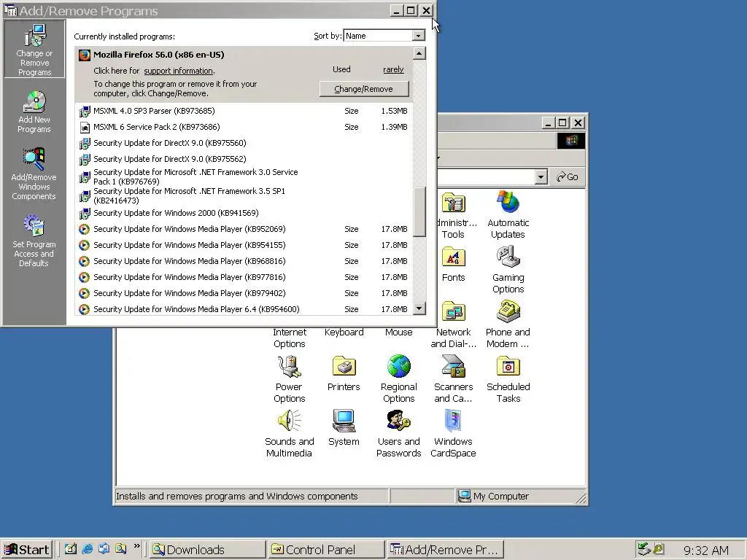Image resolution: width=747 pixels, height=560 pixels.
Task: Open Printers in Control Panel
Action: 344,374
